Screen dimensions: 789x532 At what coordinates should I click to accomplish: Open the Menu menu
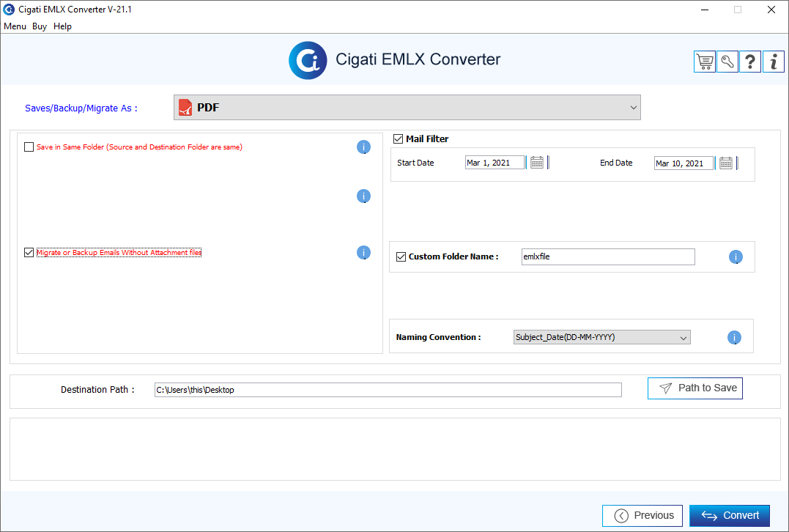[15, 26]
